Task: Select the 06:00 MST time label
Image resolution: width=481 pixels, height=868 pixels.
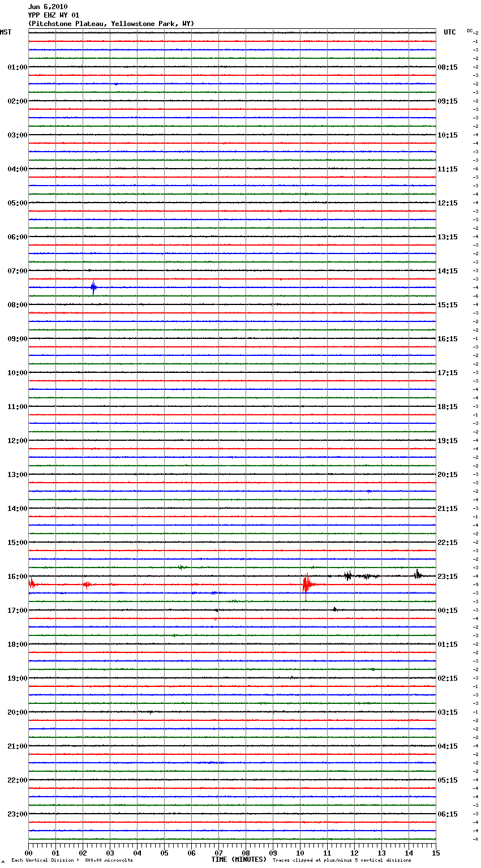Action: (18, 237)
